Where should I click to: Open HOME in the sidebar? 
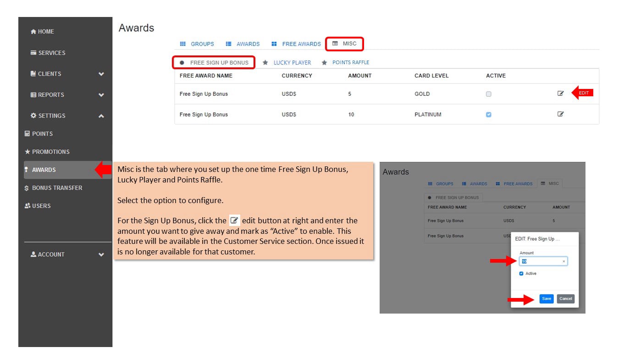[42, 32]
